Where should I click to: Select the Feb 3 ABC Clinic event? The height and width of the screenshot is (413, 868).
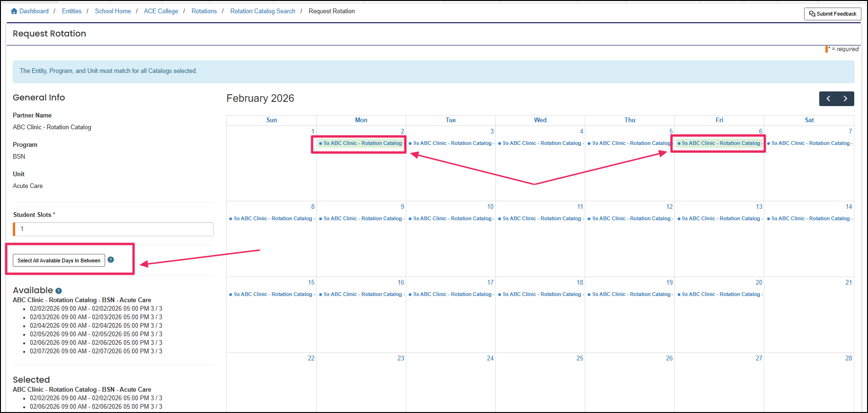point(451,143)
